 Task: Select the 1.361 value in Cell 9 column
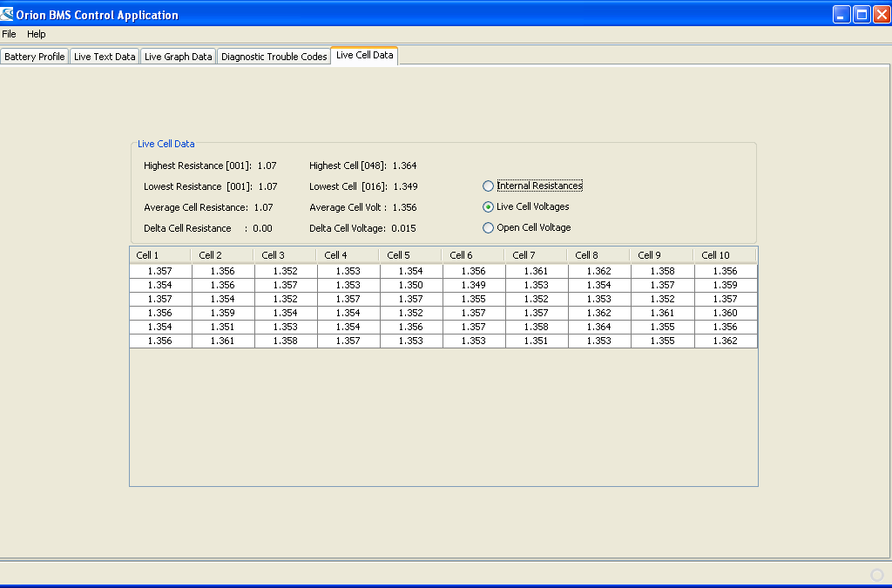point(663,313)
